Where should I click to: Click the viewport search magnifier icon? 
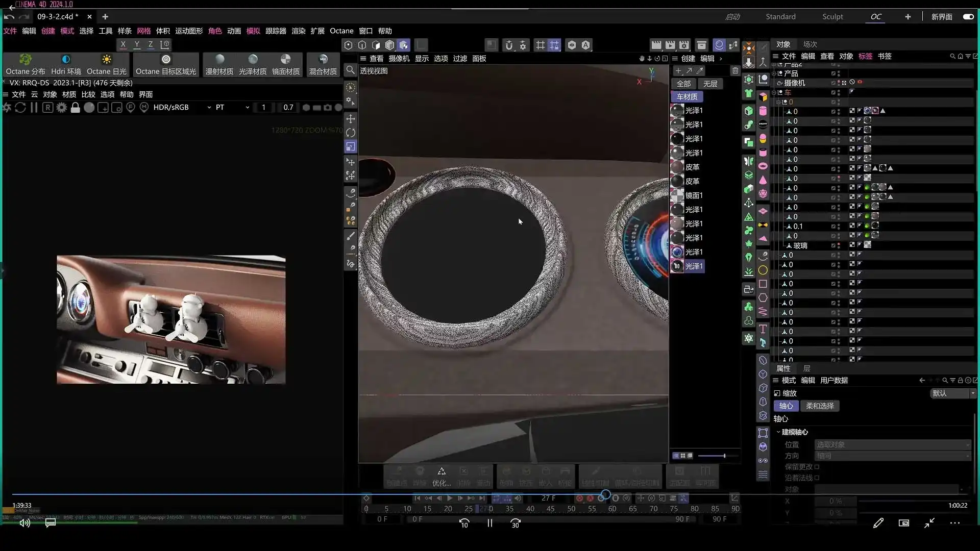pyautogui.click(x=351, y=70)
